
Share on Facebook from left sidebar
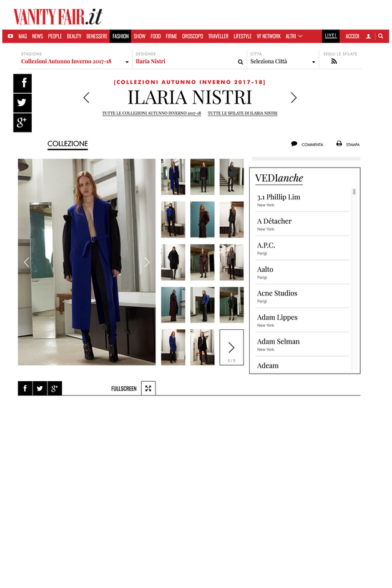point(22,83)
